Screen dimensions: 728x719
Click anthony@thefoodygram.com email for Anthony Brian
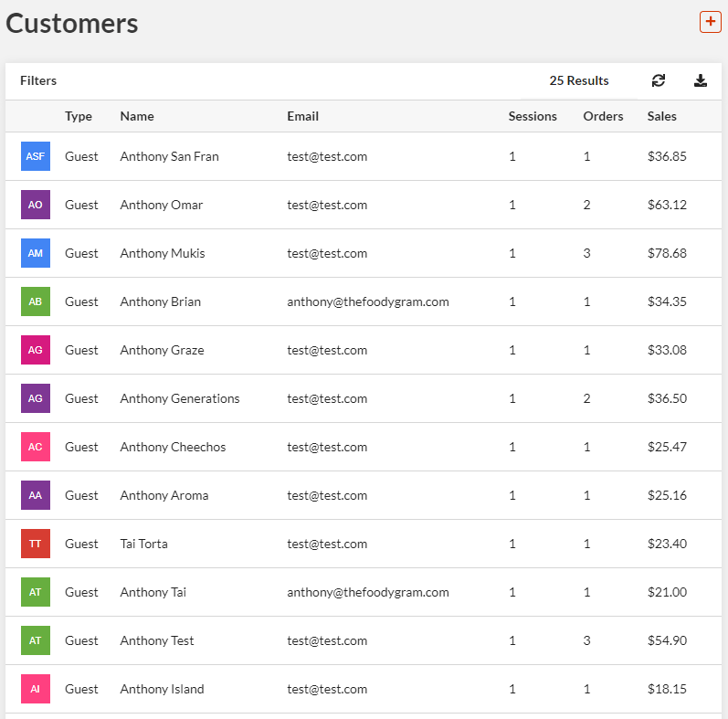click(x=367, y=301)
